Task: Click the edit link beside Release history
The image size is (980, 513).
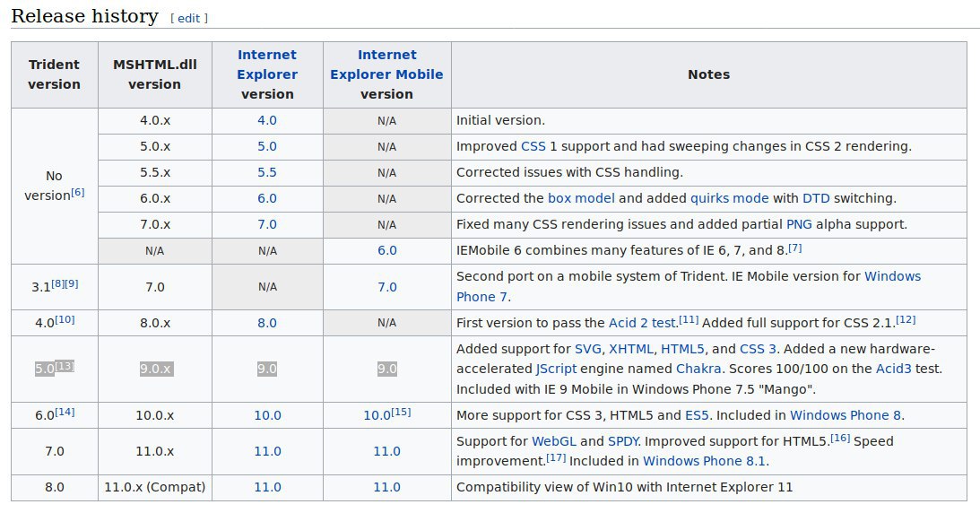Action: 188,18
